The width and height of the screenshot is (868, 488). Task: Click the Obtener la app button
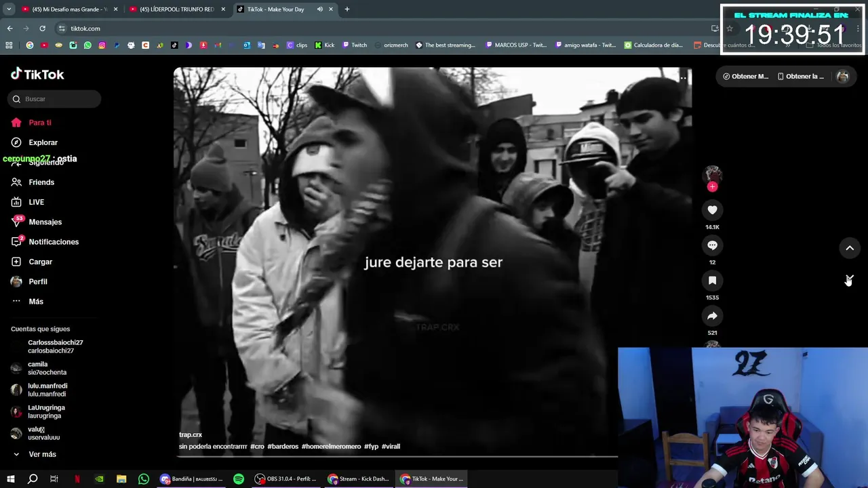(801, 77)
